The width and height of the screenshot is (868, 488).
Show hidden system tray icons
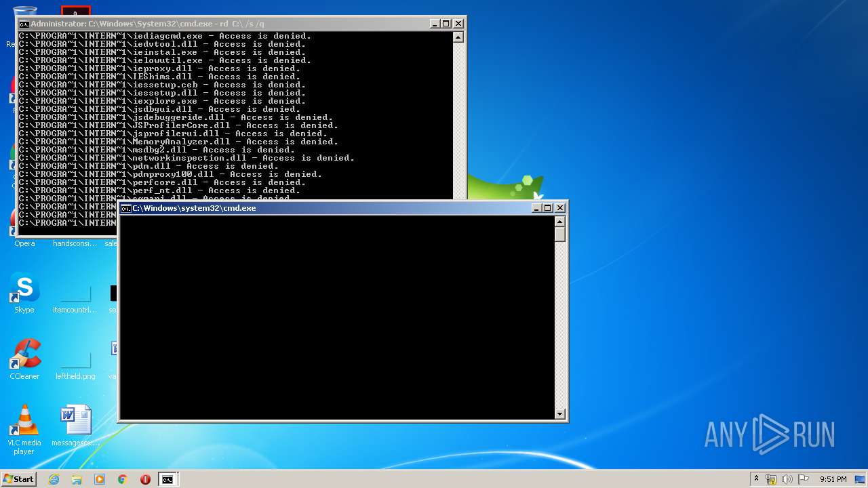(x=756, y=479)
